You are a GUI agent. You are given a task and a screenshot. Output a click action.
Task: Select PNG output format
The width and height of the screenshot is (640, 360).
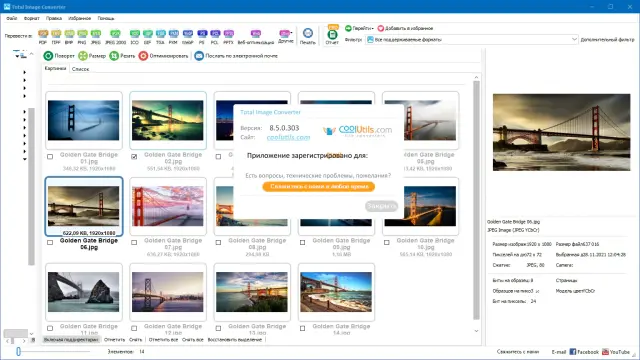[82, 36]
